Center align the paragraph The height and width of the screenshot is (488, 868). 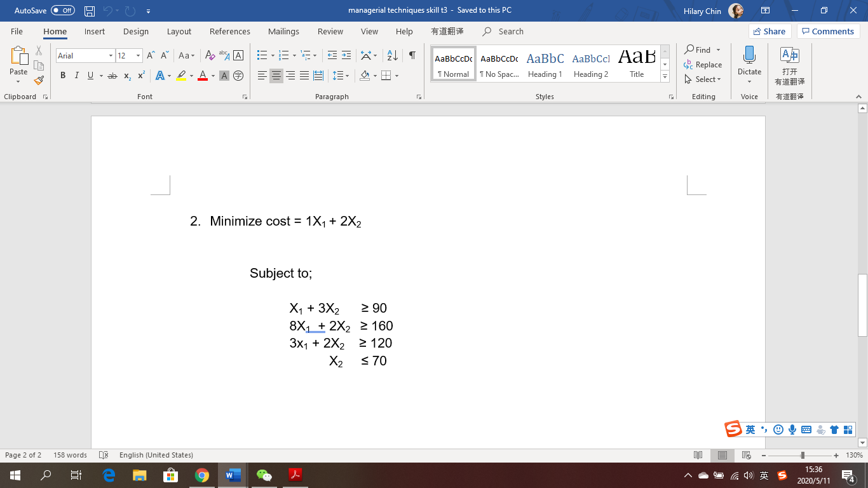[x=276, y=76]
